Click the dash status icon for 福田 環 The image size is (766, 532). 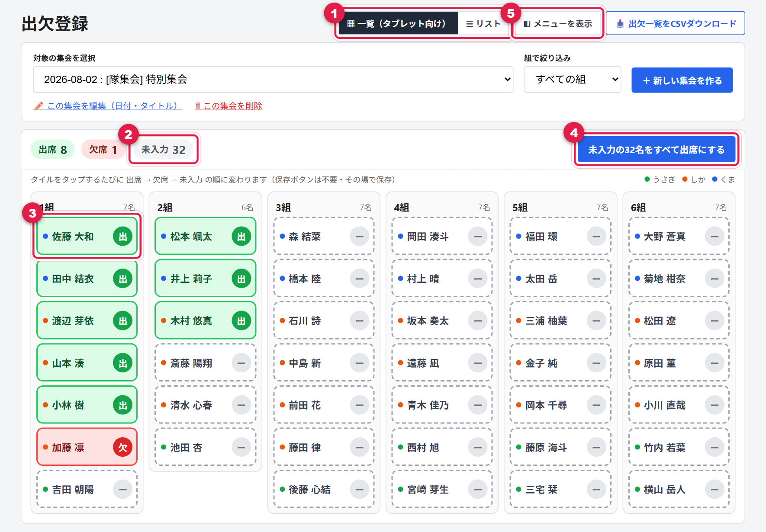(x=596, y=237)
